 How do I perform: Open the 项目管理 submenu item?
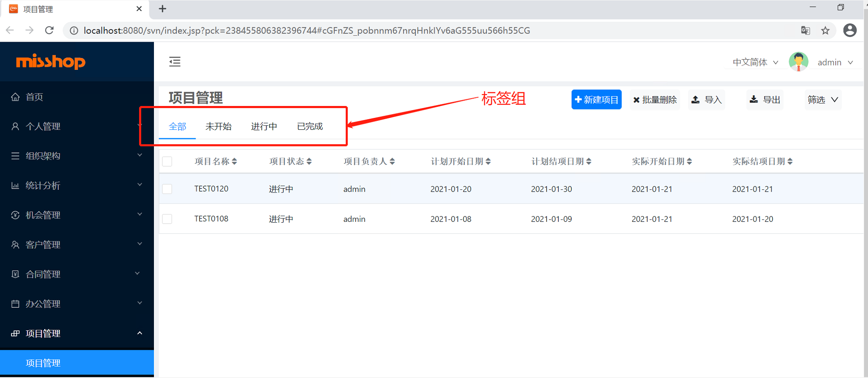pos(77,363)
